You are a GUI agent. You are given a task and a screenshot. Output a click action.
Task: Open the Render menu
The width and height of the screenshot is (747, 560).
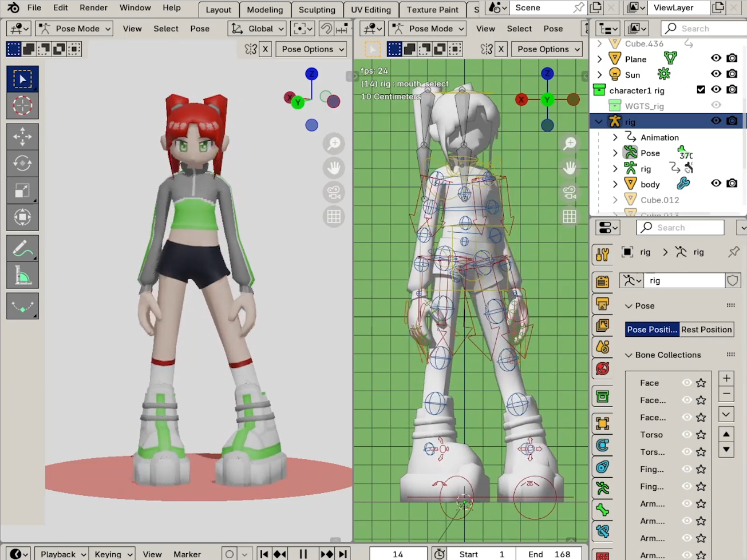(93, 8)
